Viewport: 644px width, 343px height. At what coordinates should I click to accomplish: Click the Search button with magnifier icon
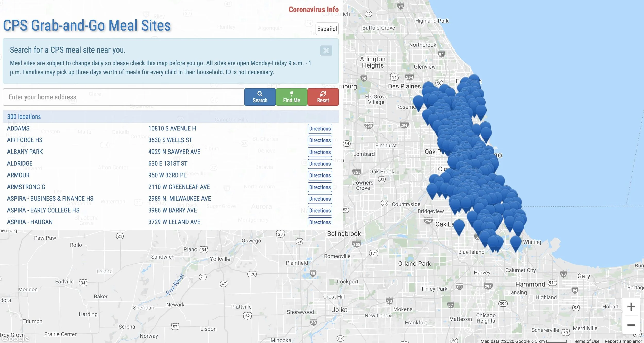[260, 97]
